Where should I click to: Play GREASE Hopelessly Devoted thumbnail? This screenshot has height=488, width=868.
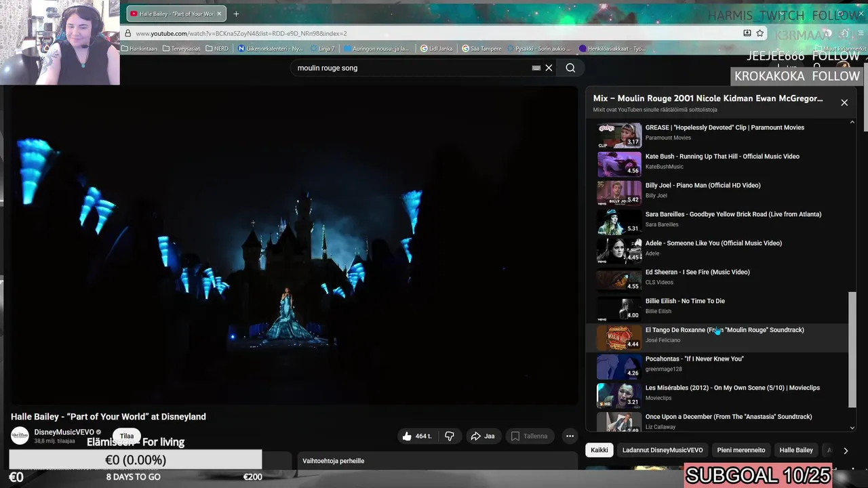tap(619, 135)
